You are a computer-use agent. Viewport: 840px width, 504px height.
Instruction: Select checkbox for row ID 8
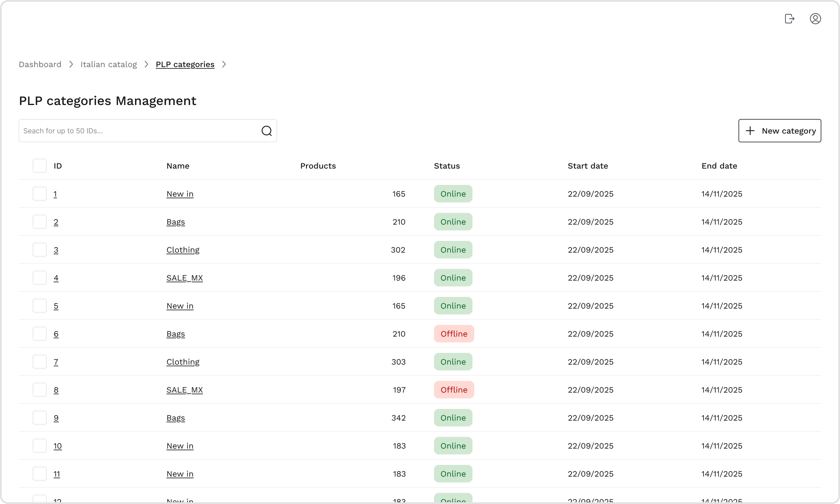click(40, 390)
